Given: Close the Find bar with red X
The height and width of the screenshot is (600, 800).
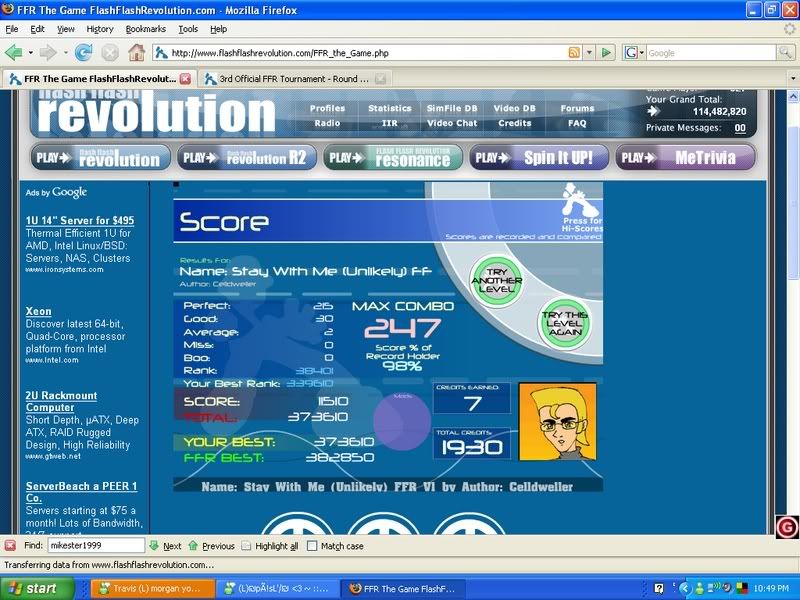Looking at the screenshot, I should point(10,546).
